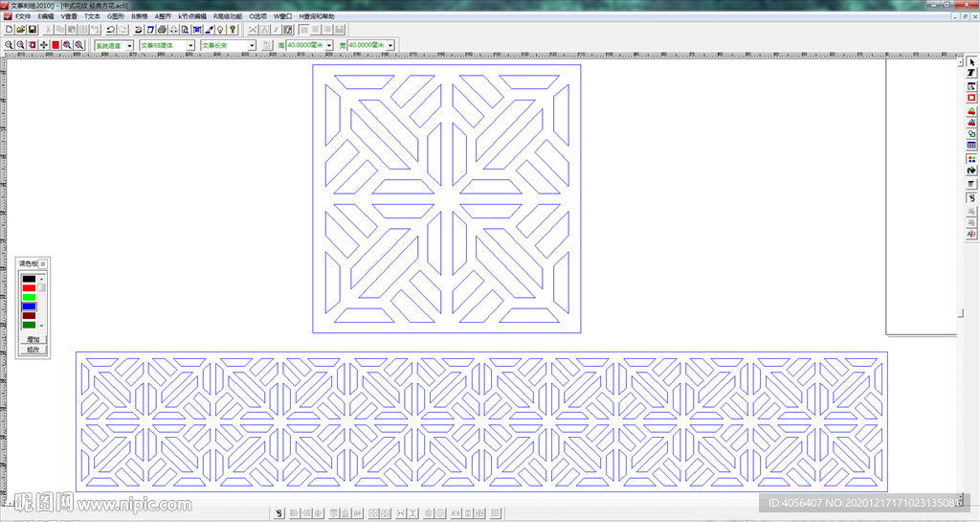The width and height of the screenshot is (980, 522).
Task: Click the Undo arrow icon
Action: pos(111,30)
